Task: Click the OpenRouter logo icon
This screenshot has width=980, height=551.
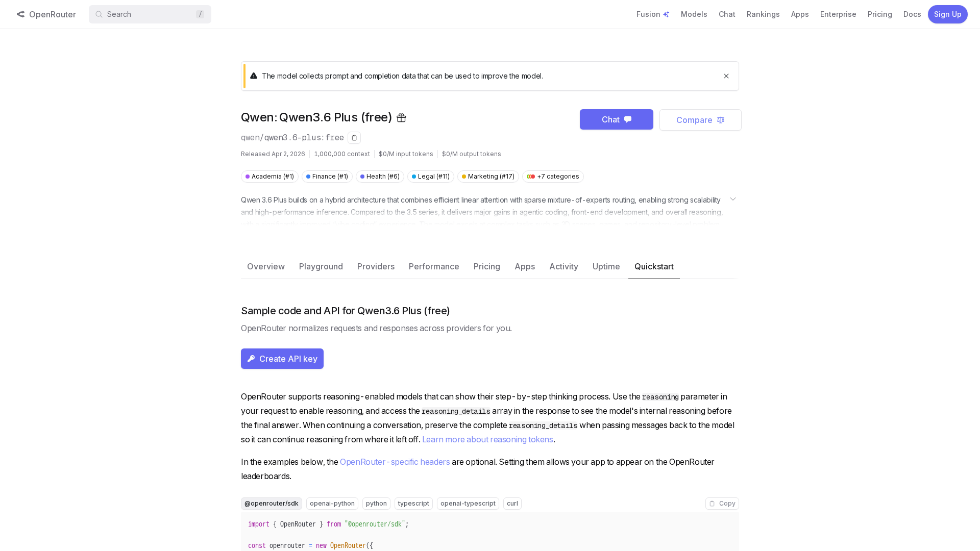Action: tap(20, 14)
